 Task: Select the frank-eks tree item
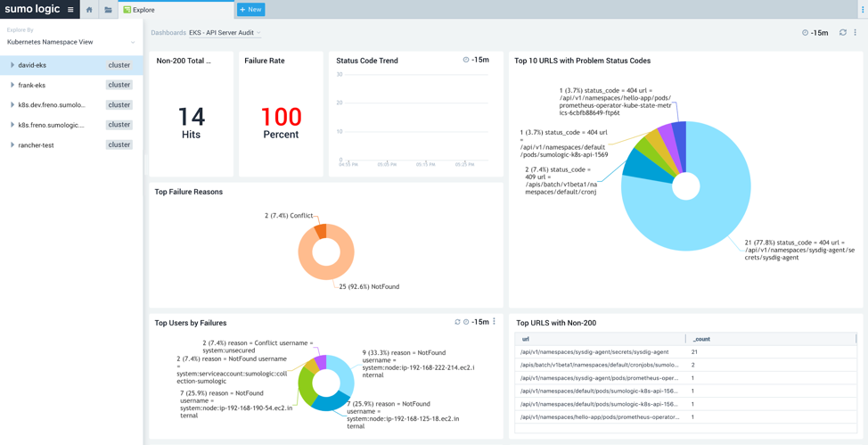(x=71, y=85)
